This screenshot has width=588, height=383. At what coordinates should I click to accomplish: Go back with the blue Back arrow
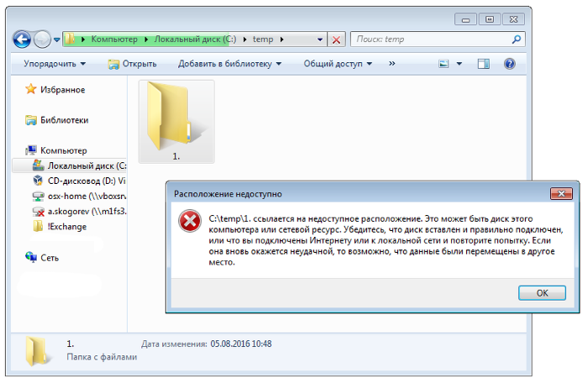(22, 39)
